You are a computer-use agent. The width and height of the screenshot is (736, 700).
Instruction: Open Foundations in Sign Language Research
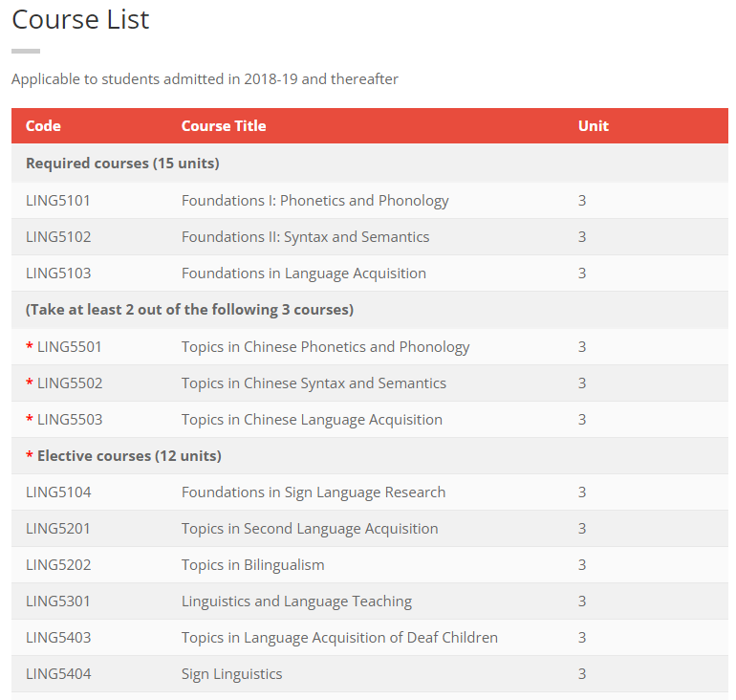click(x=314, y=492)
